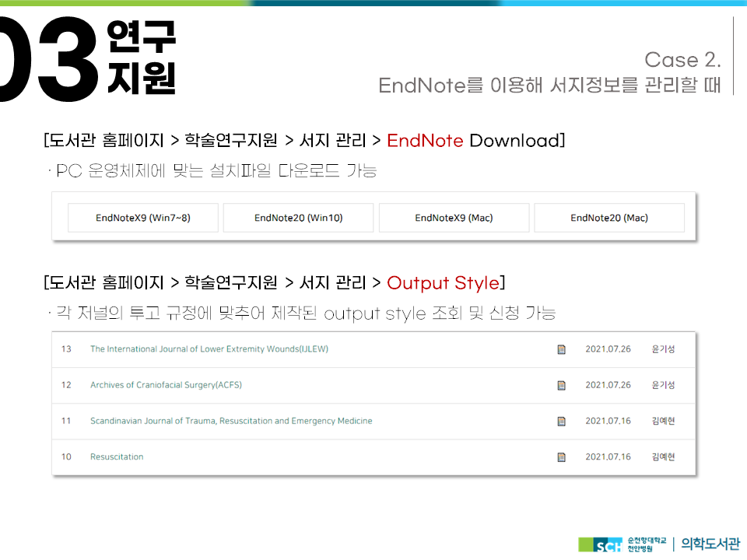Click the 의학도서관 footer text
The height and width of the screenshot is (560, 747).
[710, 544]
